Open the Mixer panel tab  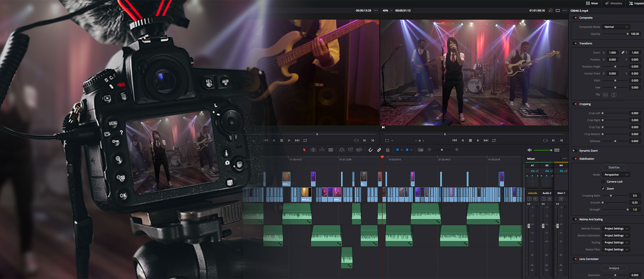pos(592,3)
